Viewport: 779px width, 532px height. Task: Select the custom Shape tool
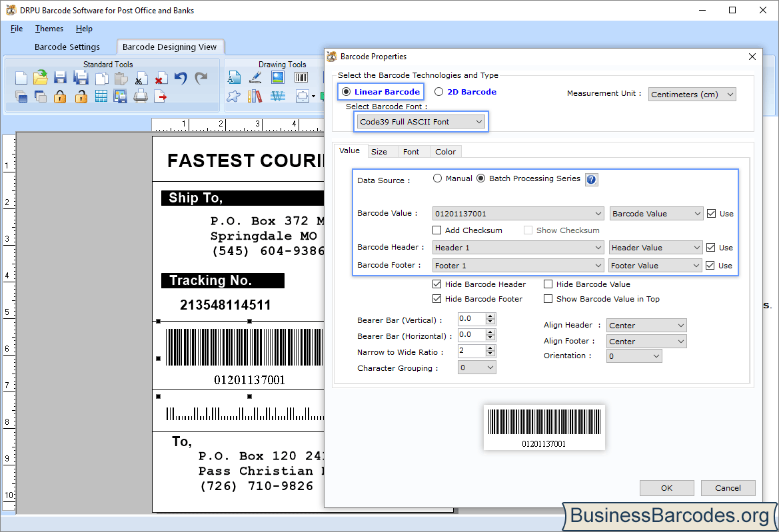tap(233, 97)
